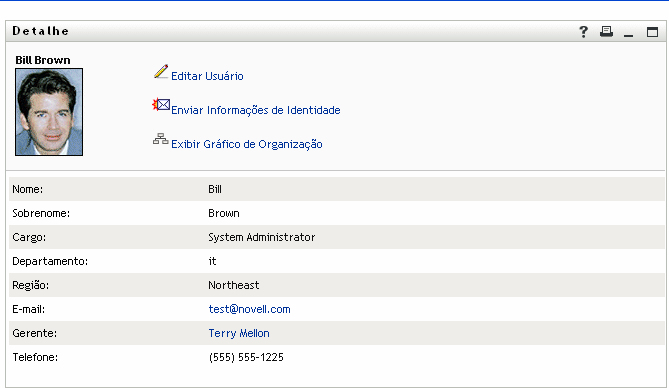Viewport: 669px width, 388px height.
Task: Click the Sobrenome value Brown
Action: pyautogui.click(x=224, y=213)
